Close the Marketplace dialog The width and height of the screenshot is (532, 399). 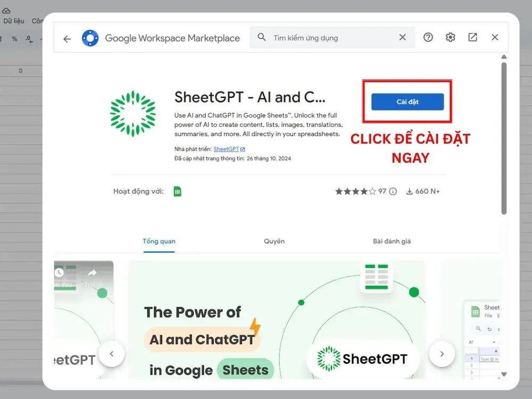click(495, 37)
